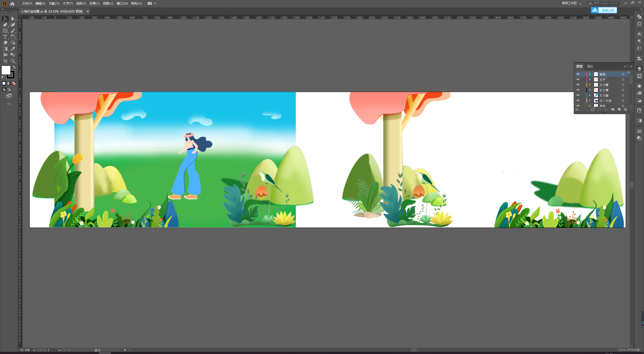644x354 pixels.
Task: Select the Pen tool
Action: pyautogui.click(x=5, y=25)
